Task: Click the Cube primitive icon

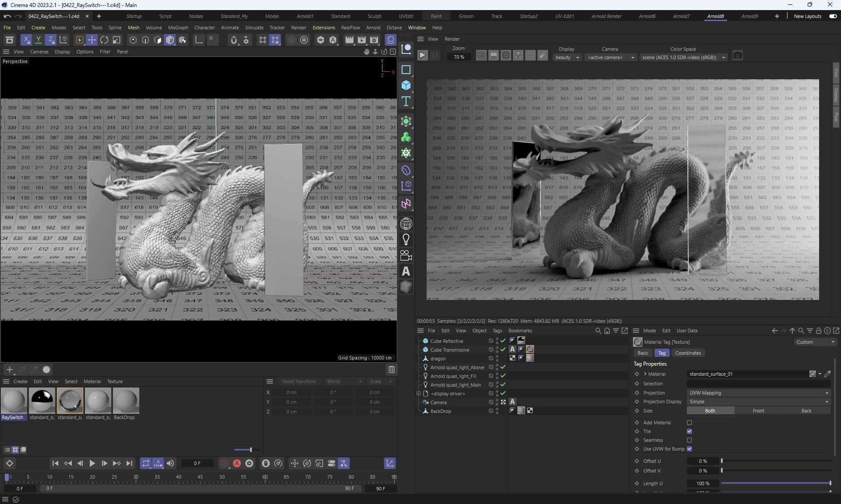Action: (x=406, y=85)
